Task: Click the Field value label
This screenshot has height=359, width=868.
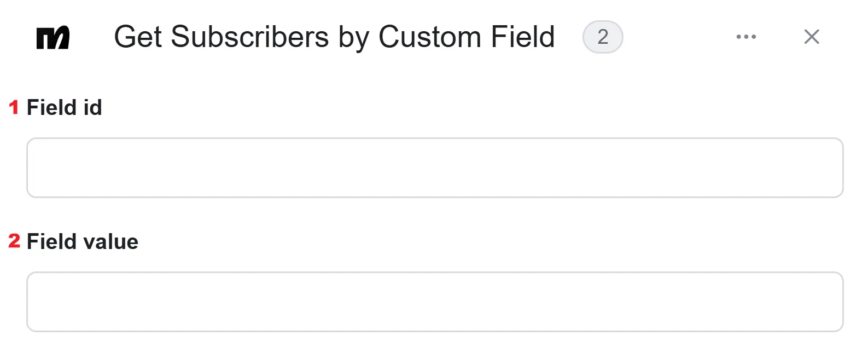Action: [x=83, y=241]
